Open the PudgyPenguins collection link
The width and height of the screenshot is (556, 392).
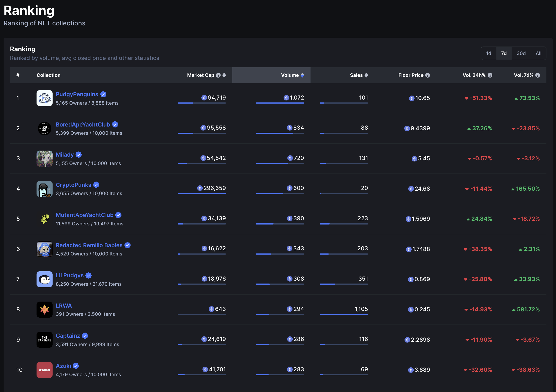tap(77, 94)
